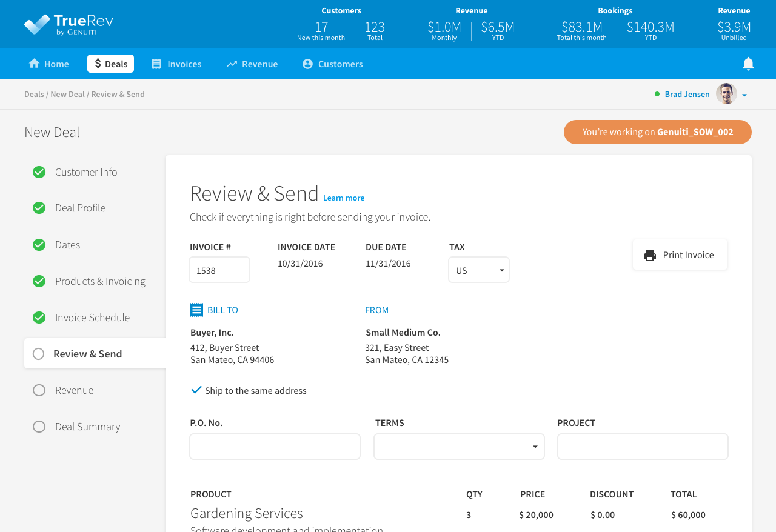This screenshot has height=532, width=776.
Task: Click the Invoices list icon
Action: [x=157, y=64]
